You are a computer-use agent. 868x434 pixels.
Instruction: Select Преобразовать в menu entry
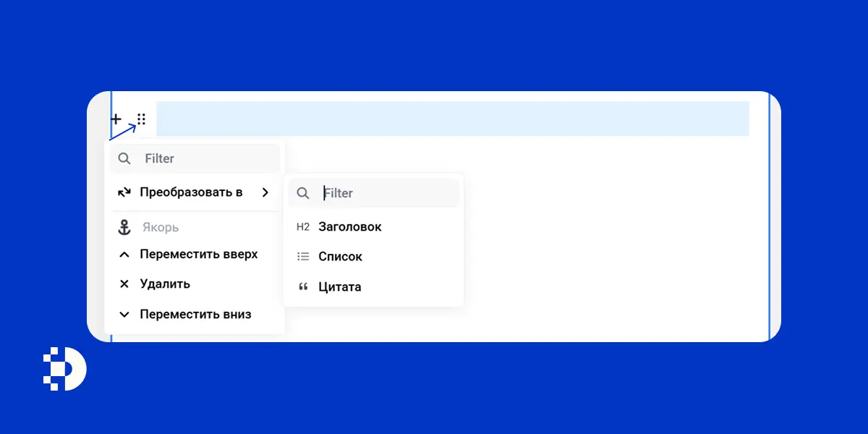click(195, 192)
